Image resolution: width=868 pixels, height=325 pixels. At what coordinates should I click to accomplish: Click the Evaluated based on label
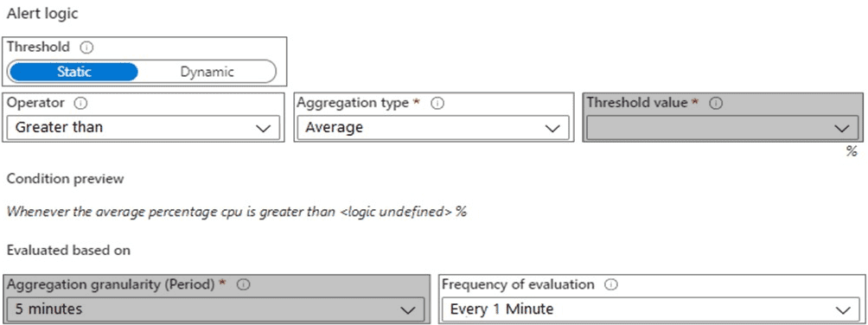pyautogui.click(x=68, y=251)
